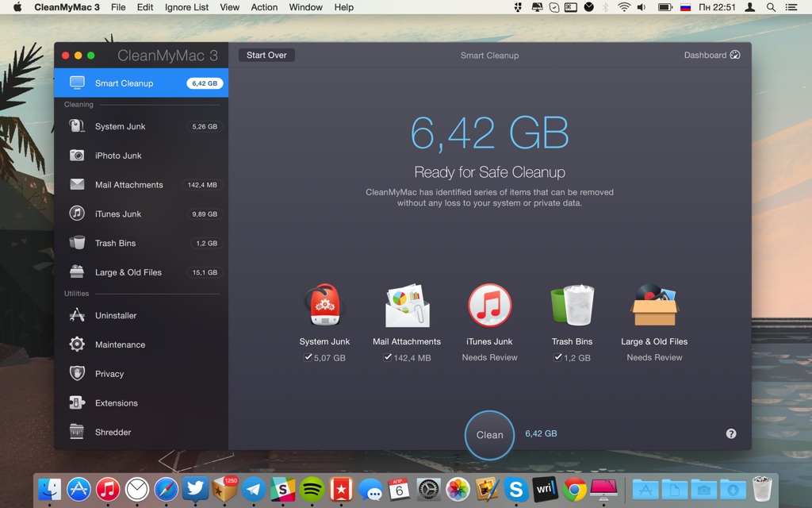This screenshot has width=812, height=508.
Task: Open the Apple menu
Action: pyautogui.click(x=17, y=7)
